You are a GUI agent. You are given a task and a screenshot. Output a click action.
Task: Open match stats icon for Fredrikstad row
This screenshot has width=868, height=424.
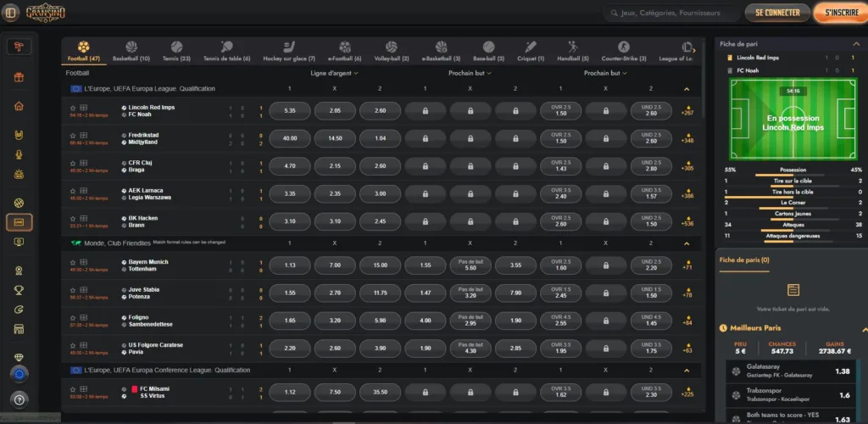83,135
